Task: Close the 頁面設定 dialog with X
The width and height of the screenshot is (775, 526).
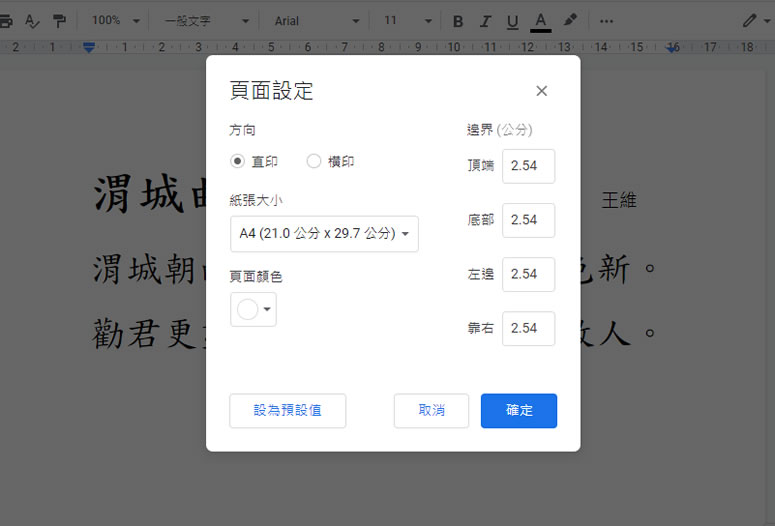Action: tap(541, 91)
